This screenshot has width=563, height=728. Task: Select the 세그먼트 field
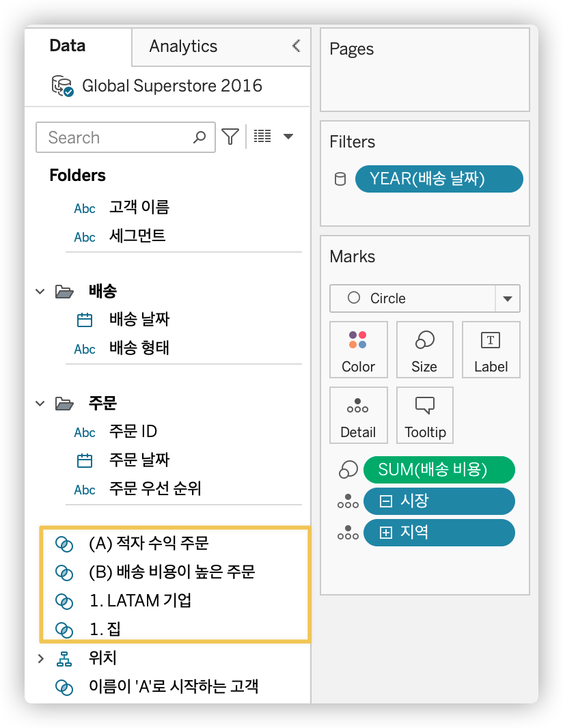[137, 236]
